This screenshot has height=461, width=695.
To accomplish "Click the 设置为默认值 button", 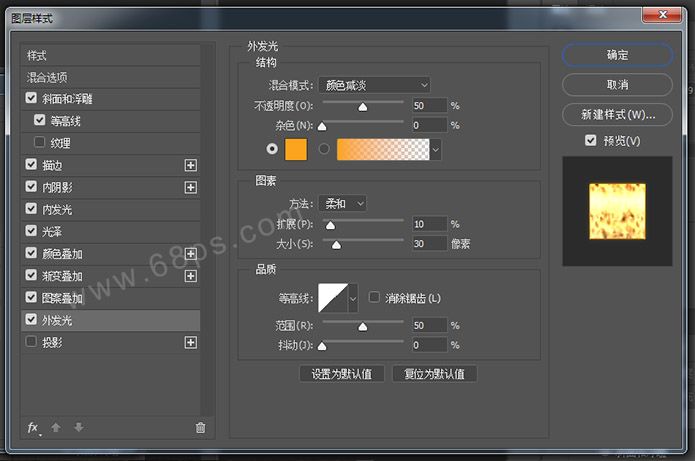I will click(x=342, y=374).
